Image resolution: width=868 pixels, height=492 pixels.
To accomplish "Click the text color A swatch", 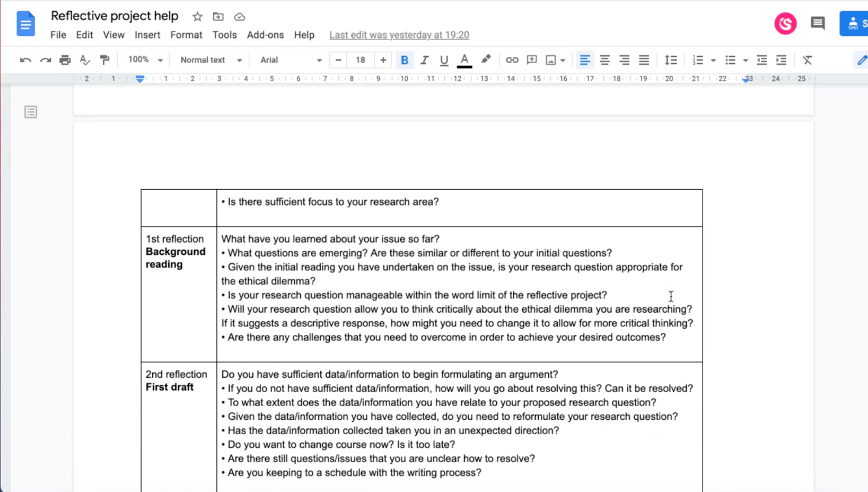I will (x=464, y=60).
